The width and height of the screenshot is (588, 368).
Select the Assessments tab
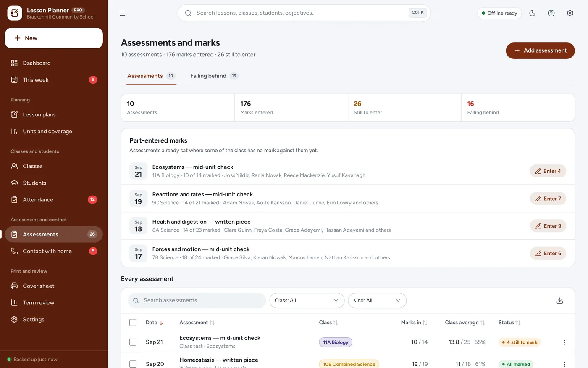click(x=151, y=76)
